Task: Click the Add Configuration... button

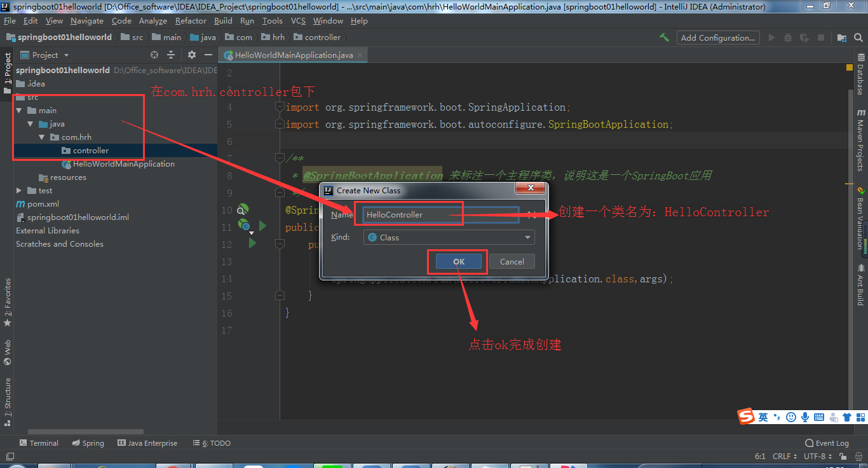Action: click(718, 38)
